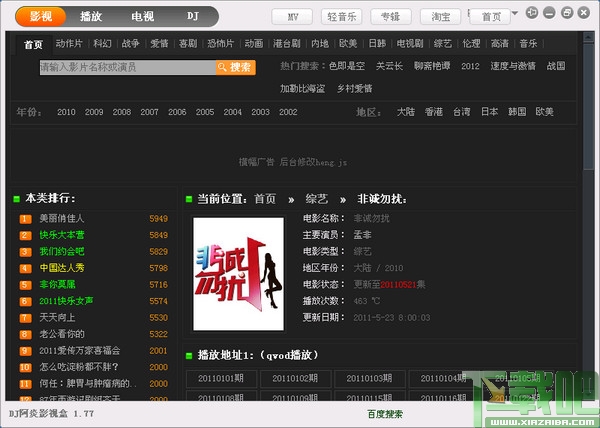Click hot search 乡村爱情

pyautogui.click(x=354, y=89)
